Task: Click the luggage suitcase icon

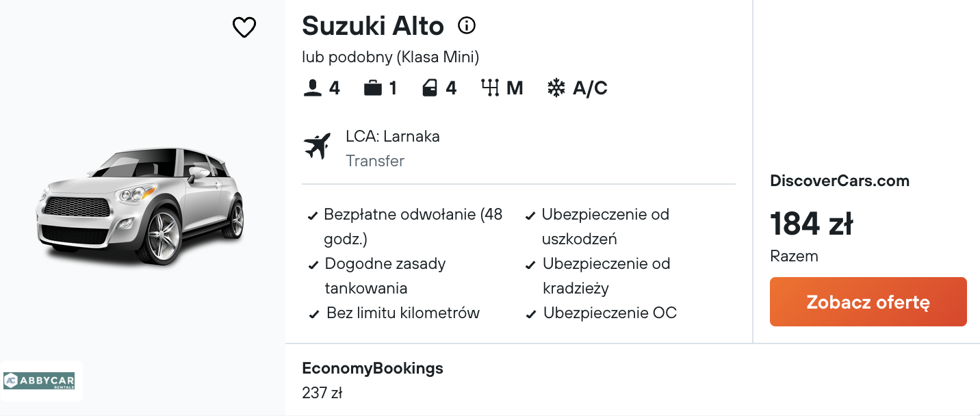Action: 373,88
